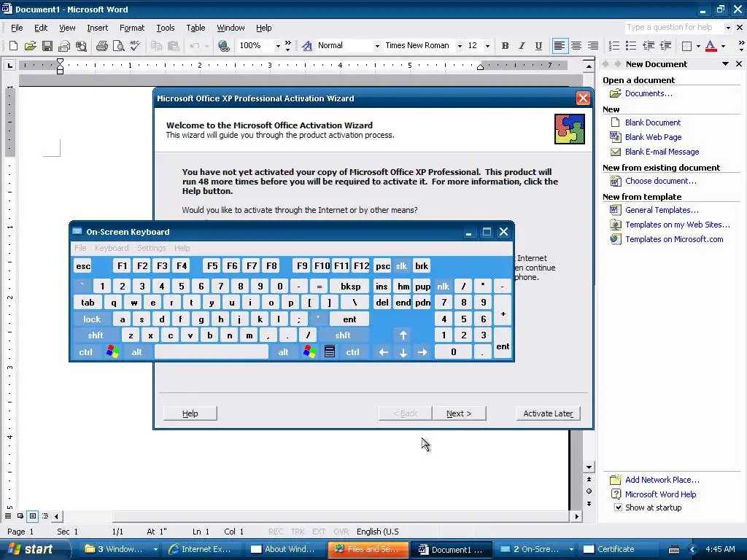Screen dimensions: 747x560
Task: Toggle TRK track changes in status bar
Action: (x=298, y=532)
